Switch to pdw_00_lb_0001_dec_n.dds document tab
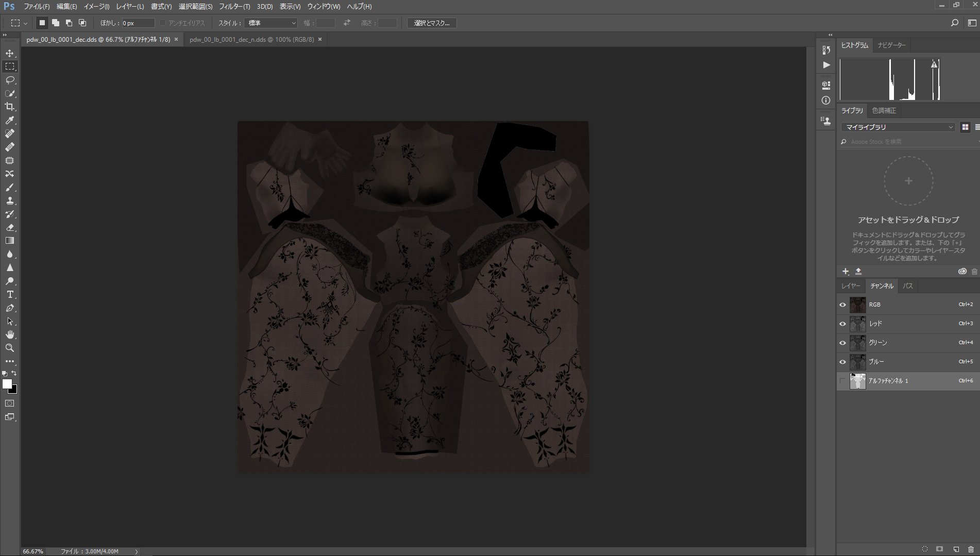This screenshot has height=556, width=980. coord(251,39)
